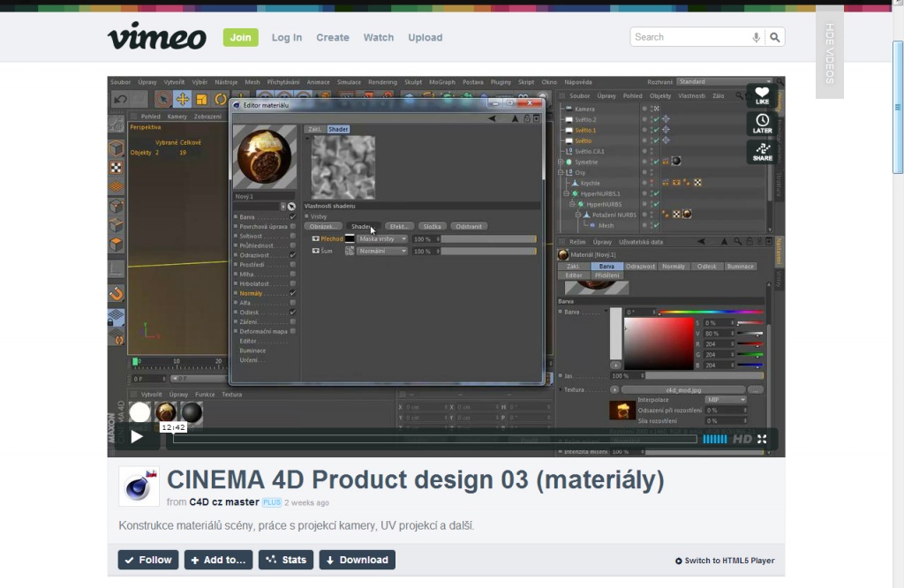The image size is (904, 588).
Task: Select the chocolate material thumbnail
Action: pos(166,413)
